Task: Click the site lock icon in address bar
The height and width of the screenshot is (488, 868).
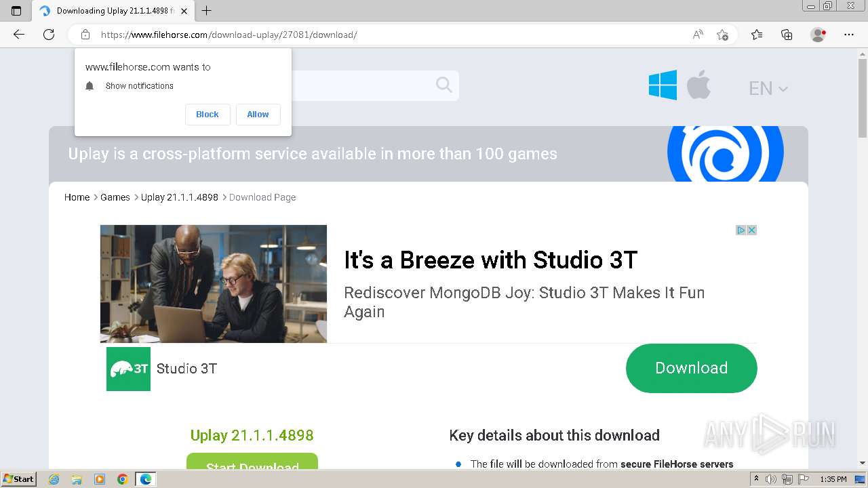Action: (x=85, y=35)
